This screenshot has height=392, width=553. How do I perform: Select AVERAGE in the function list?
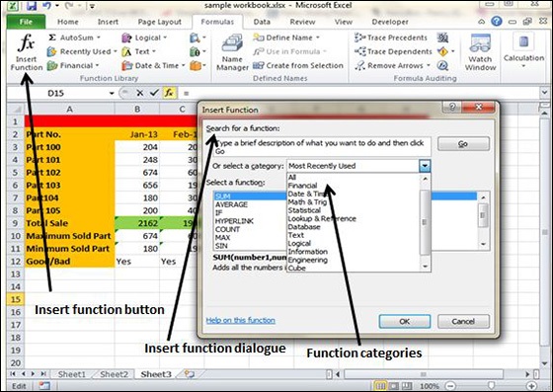coord(231,204)
